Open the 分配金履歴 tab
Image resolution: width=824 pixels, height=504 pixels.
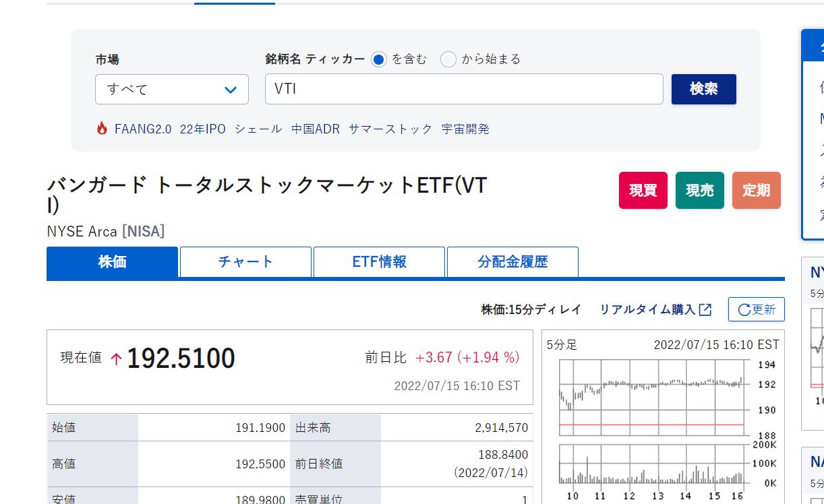(512, 262)
